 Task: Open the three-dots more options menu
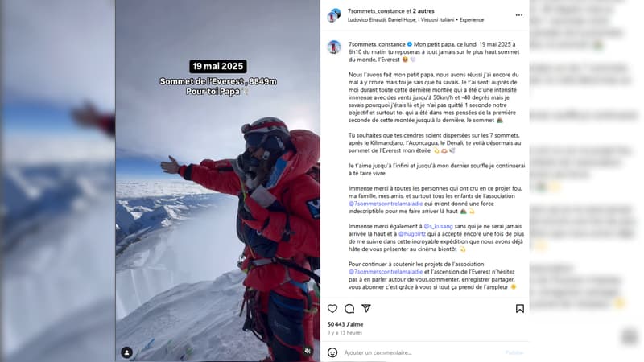(519, 15)
